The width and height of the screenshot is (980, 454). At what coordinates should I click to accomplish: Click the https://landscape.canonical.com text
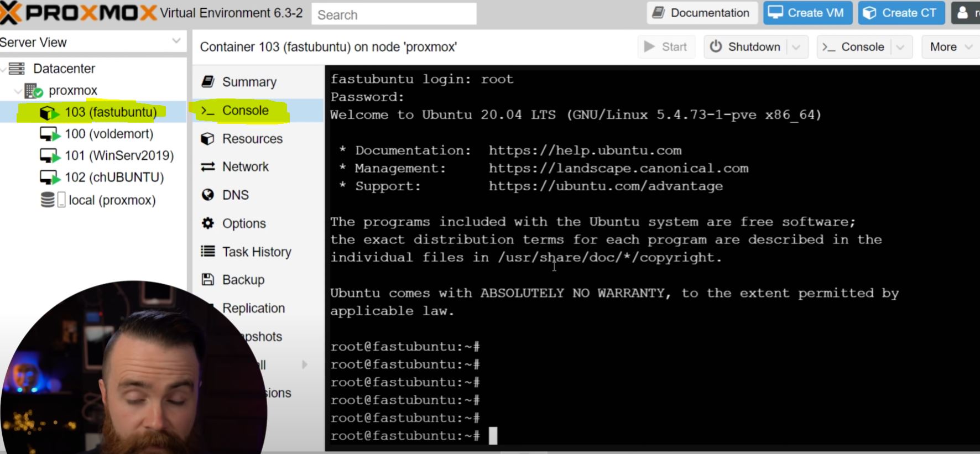coord(618,168)
